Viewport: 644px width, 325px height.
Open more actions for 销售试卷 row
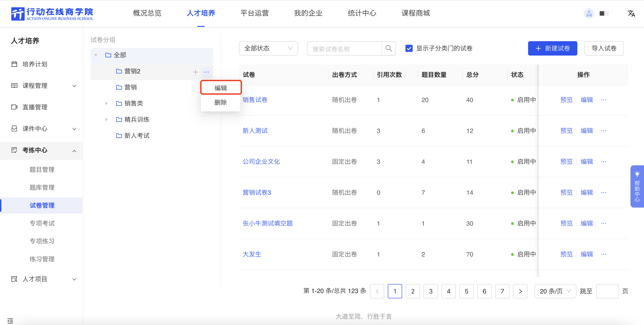point(603,100)
